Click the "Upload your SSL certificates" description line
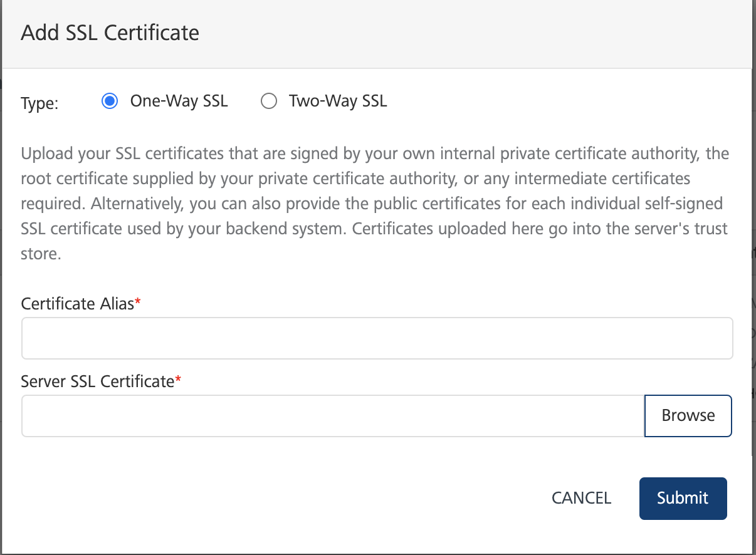The height and width of the screenshot is (555, 756). tap(375, 153)
